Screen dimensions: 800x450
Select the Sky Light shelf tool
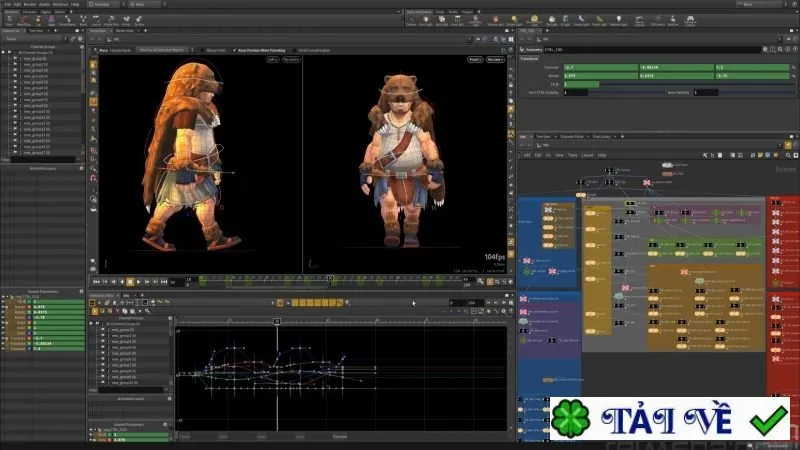pos(552,21)
